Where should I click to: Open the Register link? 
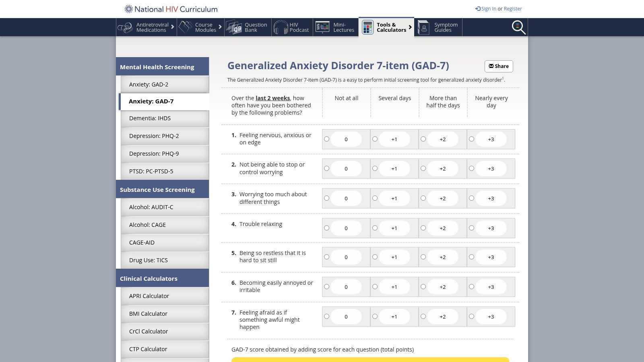click(x=512, y=8)
